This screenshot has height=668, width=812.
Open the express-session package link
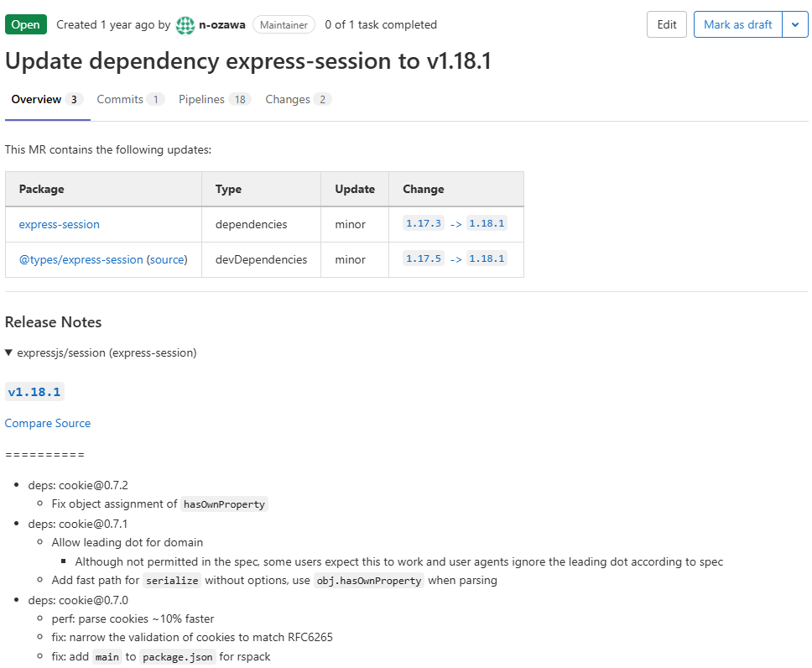coord(59,224)
